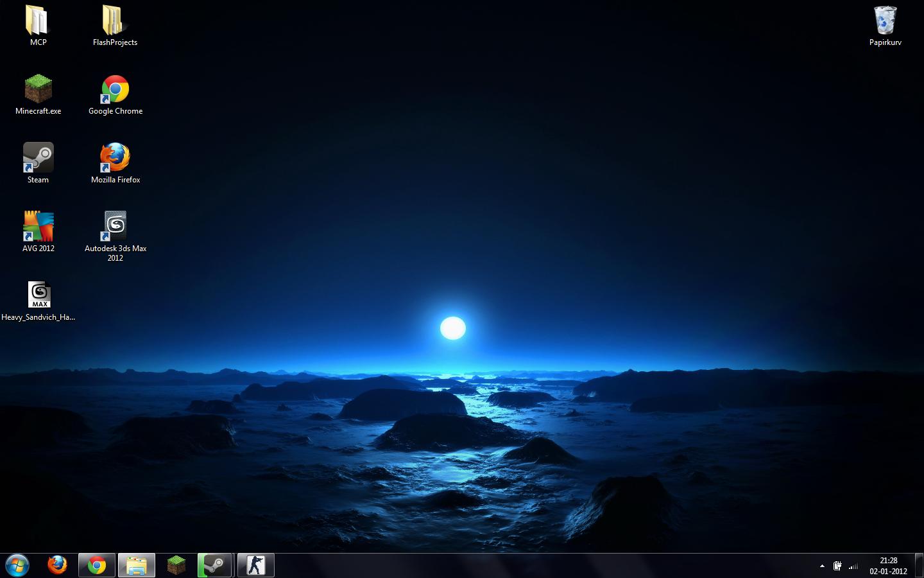Viewport: 924px width, 578px height.
Task: Switch to Steam window in taskbar
Action: click(215, 565)
